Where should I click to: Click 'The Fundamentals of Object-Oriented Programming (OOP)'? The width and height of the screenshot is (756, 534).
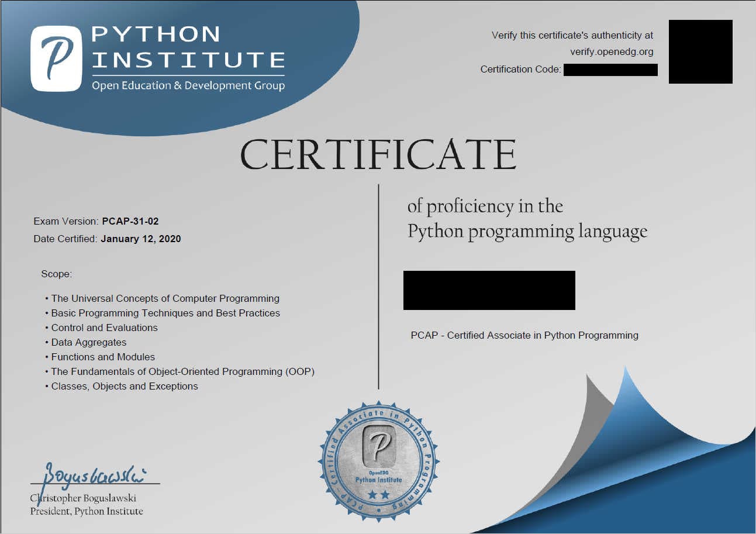point(183,371)
